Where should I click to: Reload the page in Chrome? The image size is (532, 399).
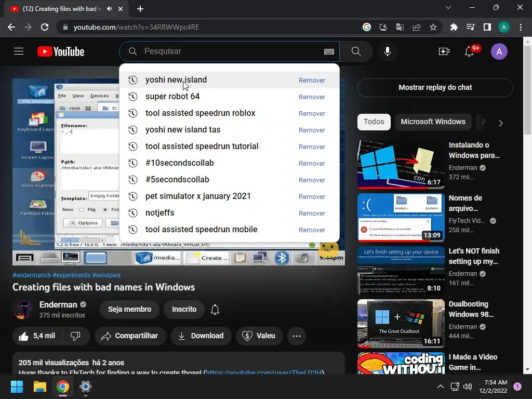(x=45, y=27)
